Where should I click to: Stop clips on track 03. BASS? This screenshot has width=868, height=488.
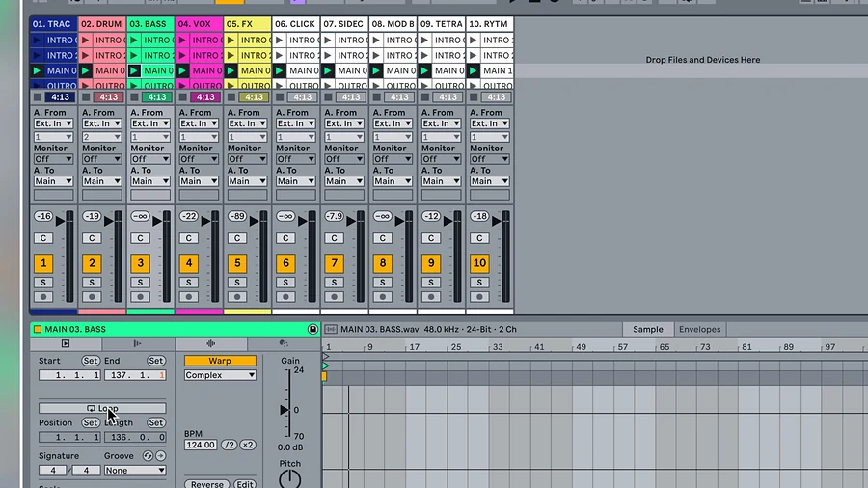click(x=134, y=97)
